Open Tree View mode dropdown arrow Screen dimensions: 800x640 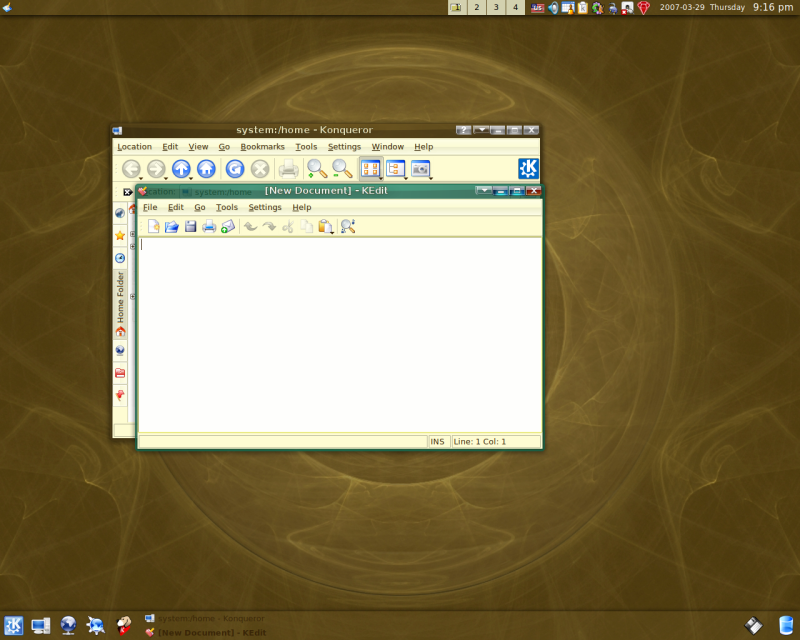(x=406, y=178)
